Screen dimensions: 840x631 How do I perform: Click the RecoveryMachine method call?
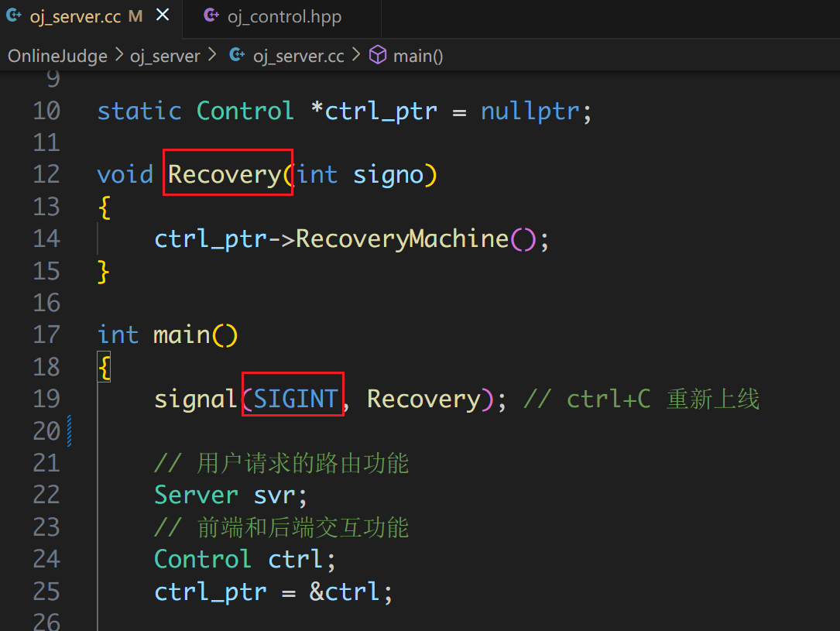point(402,238)
